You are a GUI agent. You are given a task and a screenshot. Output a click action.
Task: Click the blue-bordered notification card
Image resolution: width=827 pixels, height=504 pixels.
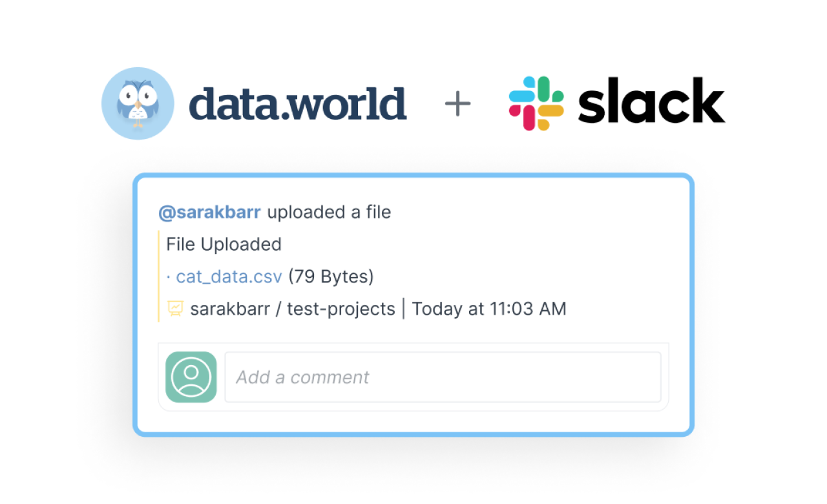(x=413, y=304)
